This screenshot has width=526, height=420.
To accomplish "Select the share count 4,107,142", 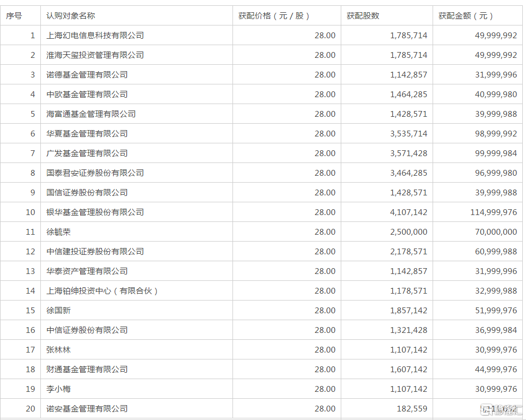I will pos(408,212).
